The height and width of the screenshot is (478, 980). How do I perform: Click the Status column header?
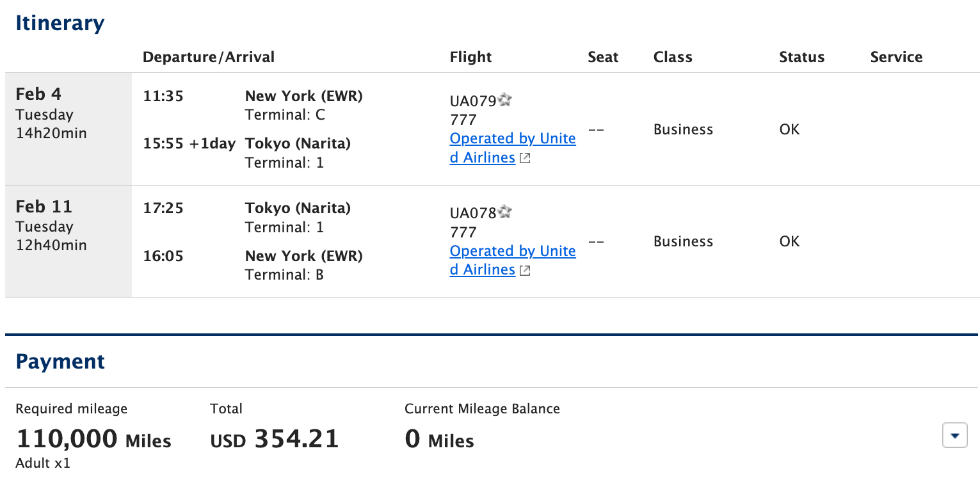coord(801,57)
